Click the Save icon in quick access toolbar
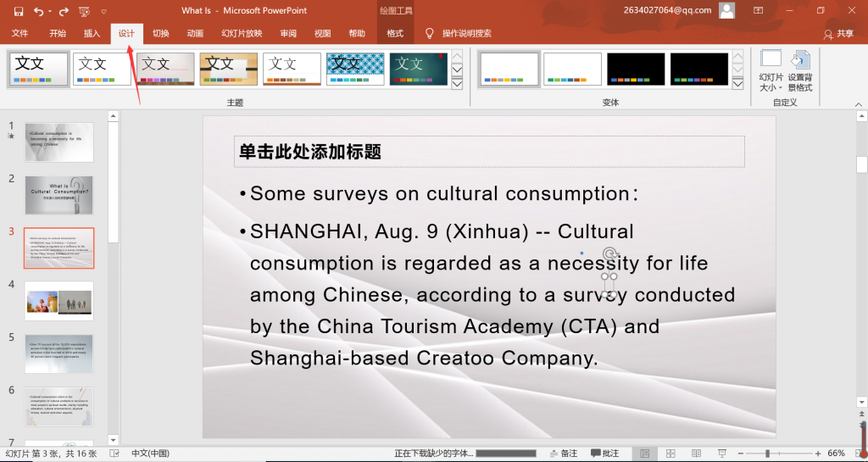Screen dimensions: 868x462 click(19, 11)
